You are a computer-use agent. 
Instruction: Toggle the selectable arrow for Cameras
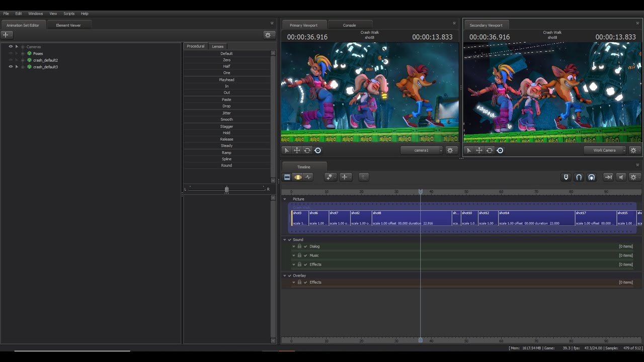coord(17,47)
